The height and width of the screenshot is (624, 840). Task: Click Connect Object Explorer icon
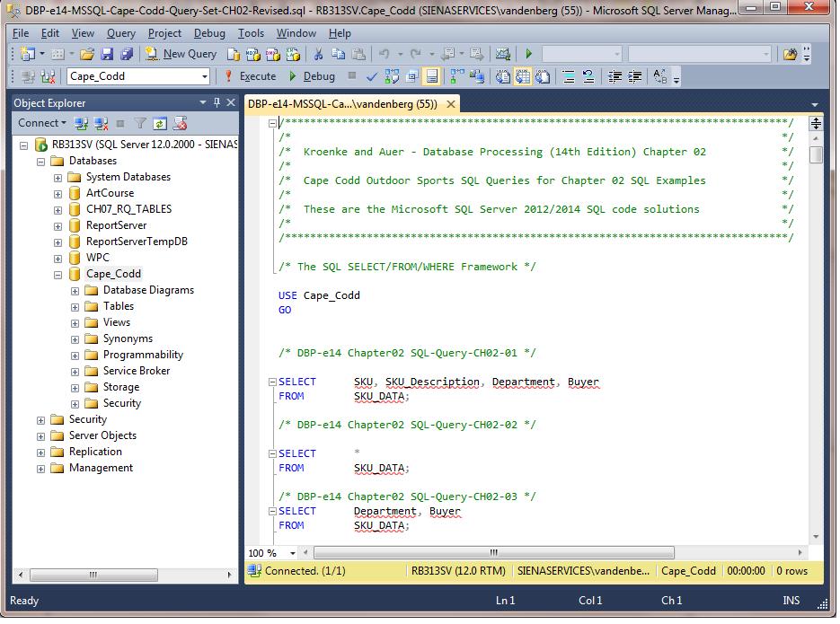81,124
